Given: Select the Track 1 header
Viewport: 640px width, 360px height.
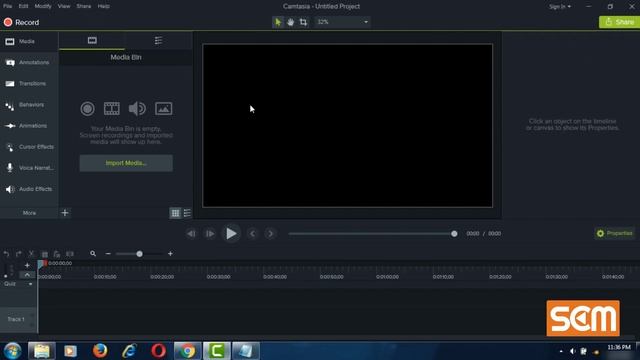Looking at the screenshot, I should click(x=18, y=319).
